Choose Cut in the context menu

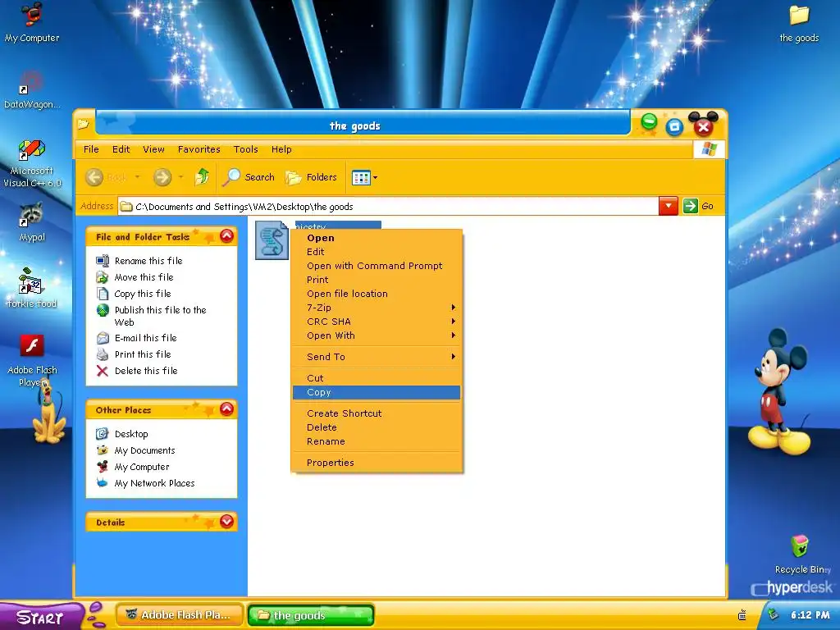pos(377,378)
